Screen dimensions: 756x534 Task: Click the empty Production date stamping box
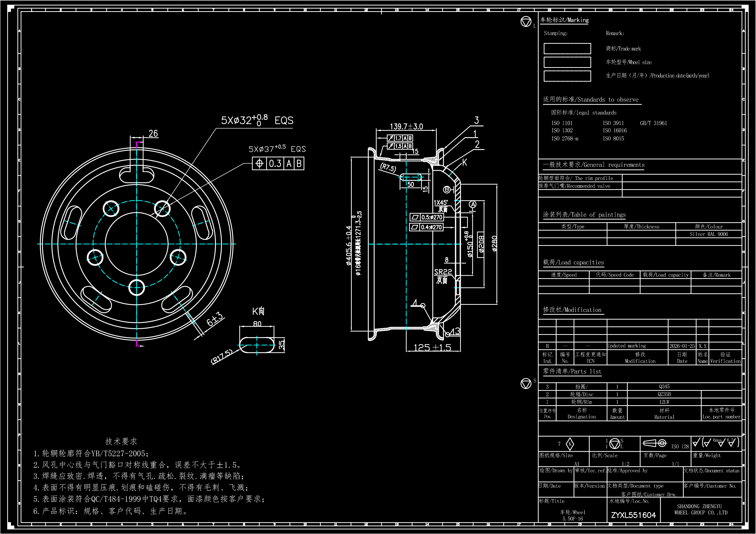567,76
